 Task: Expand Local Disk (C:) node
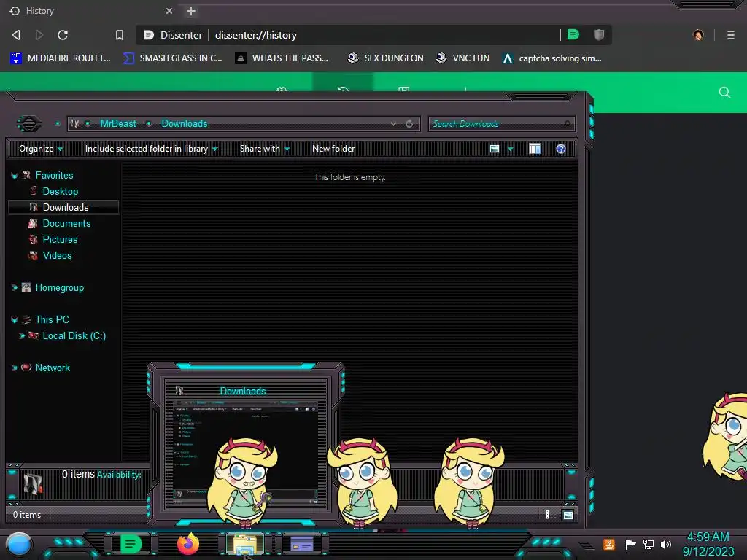21,335
